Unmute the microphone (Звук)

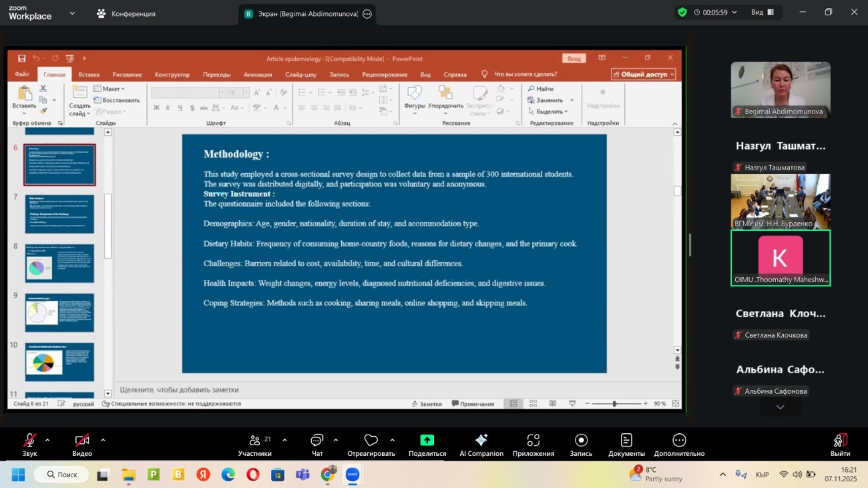29,441
